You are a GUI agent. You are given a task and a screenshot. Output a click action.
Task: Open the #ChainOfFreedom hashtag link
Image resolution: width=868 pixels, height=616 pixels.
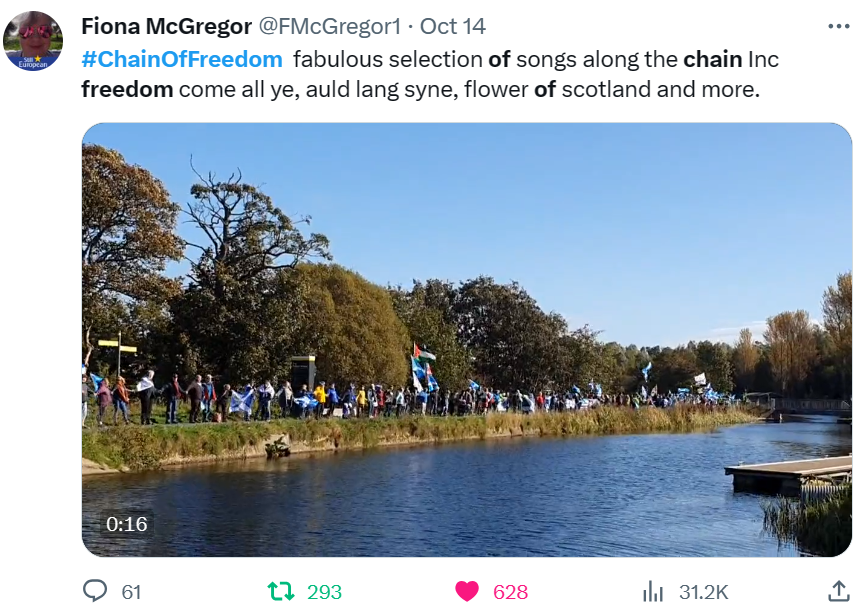(x=182, y=59)
